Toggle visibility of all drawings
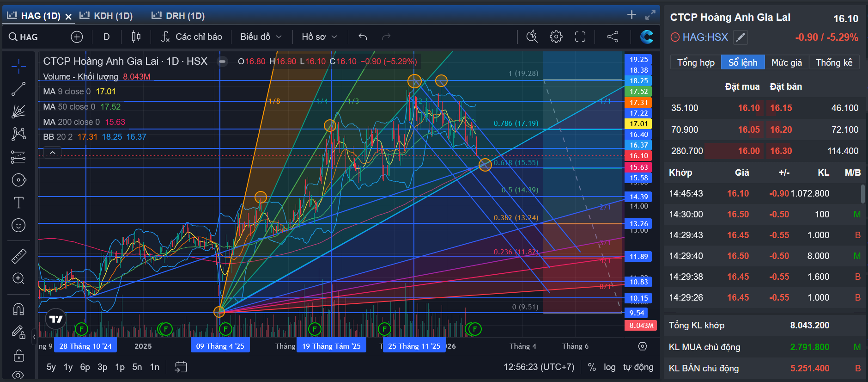This screenshot has height=382, width=868. pyautogui.click(x=18, y=375)
